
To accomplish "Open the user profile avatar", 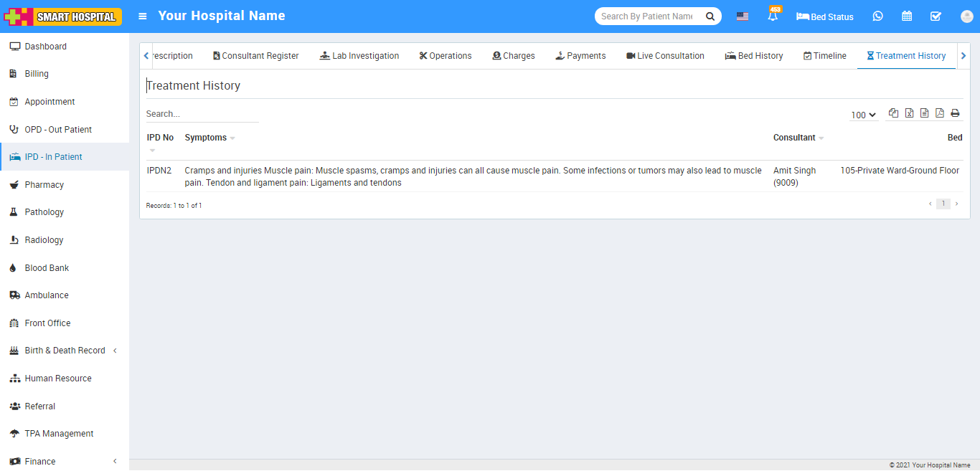I will tap(966, 16).
